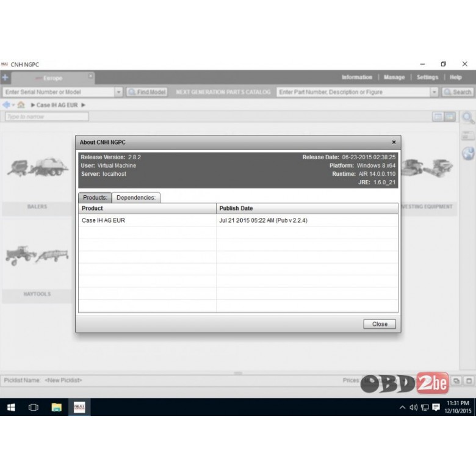Focus the Part Number search field
Screen dimensions: 476x476
pyautogui.click(x=353, y=92)
